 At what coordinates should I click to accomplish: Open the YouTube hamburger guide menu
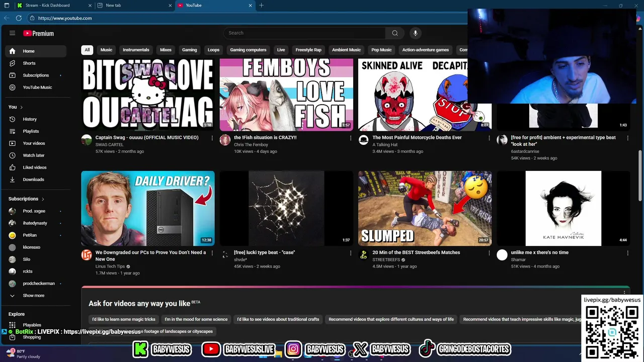[12, 33]
